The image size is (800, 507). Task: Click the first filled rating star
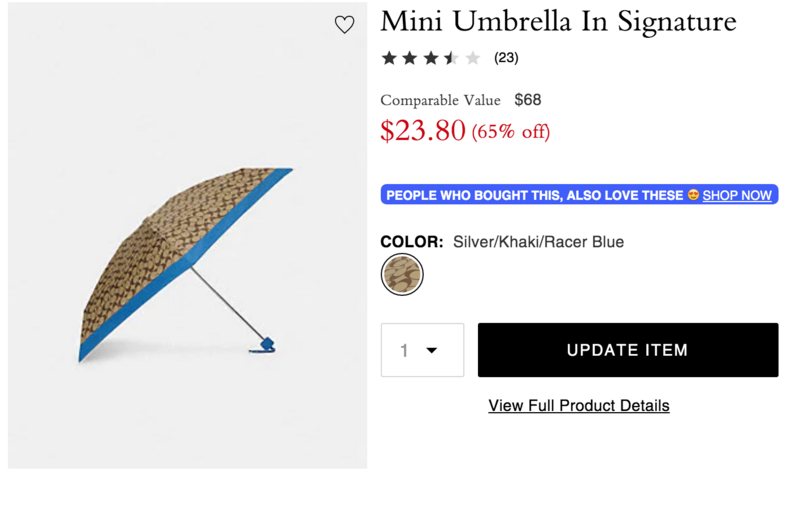[389, 58]
